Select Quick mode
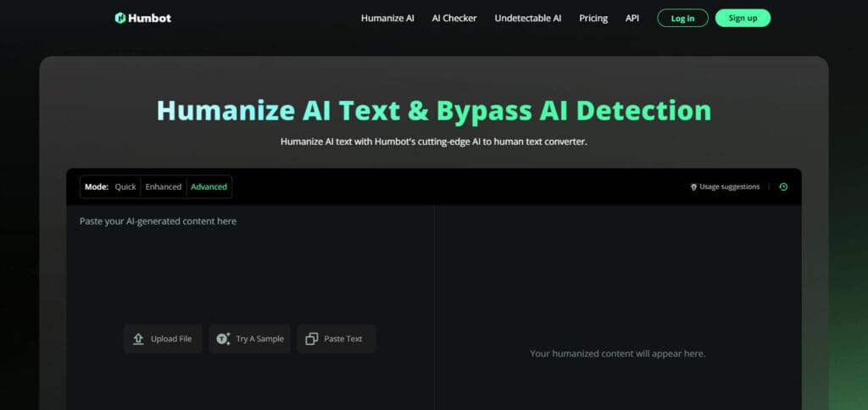The height and width of the screenshot is (410, 868). pyautogui.click(x=125, y=187)
